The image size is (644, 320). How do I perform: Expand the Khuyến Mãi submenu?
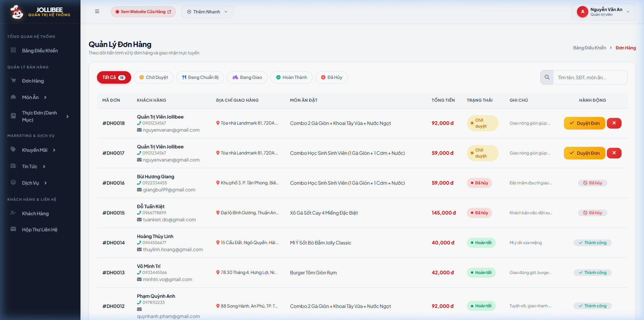54,150
